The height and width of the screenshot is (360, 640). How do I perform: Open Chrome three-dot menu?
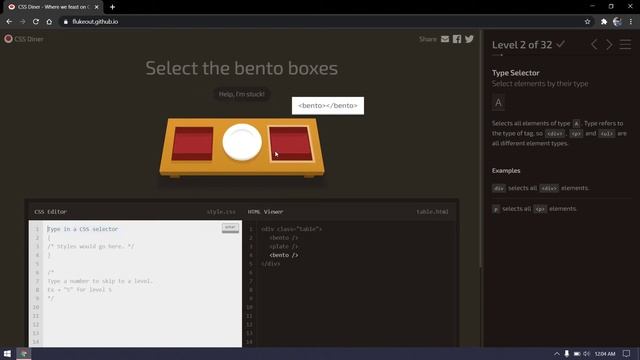(x=631, y=22)
